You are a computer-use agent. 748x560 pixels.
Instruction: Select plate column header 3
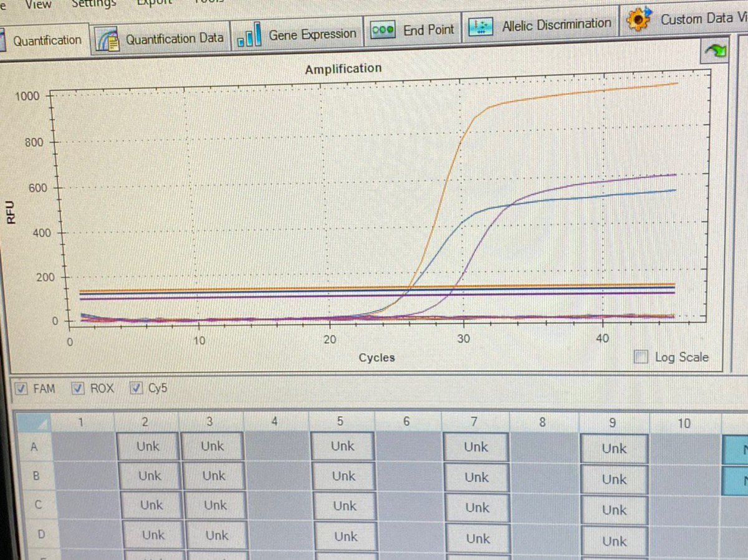[x=210, y=422]
